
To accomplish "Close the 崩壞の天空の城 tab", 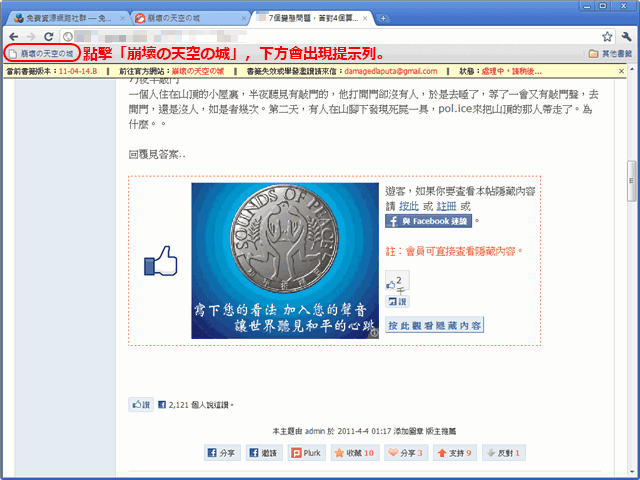I will click(244, 18).
